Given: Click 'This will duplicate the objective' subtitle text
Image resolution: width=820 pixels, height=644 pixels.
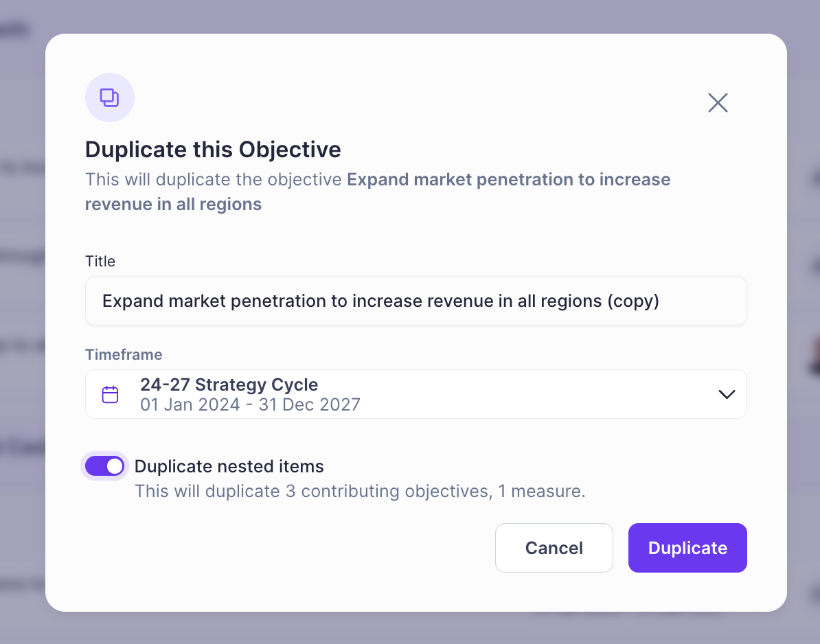Looking at the screenshot, I should pyautogui.click(x=214, y=179).
